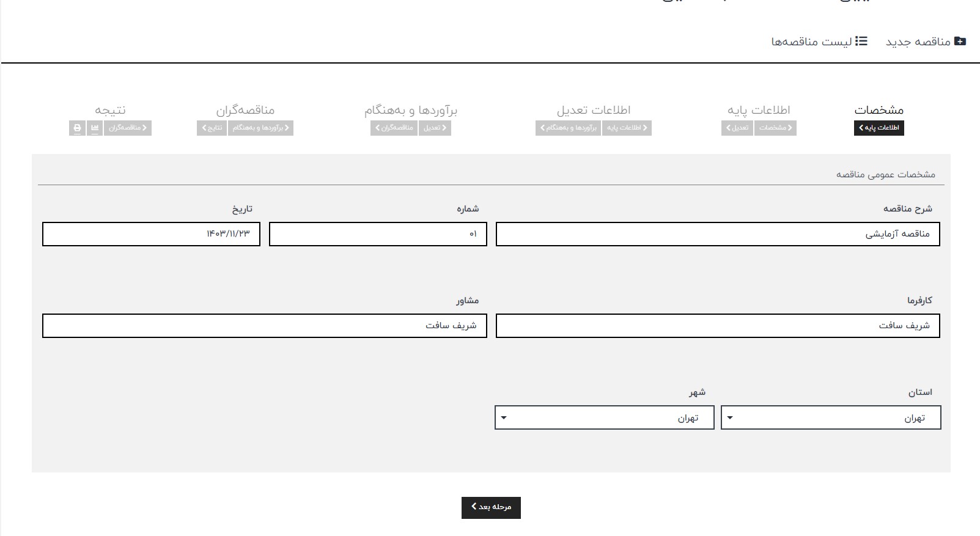Viewport: 980px width, 536px height.
Task: Switch to the اطلاعات تعدیل step tab
Action: 593,110
